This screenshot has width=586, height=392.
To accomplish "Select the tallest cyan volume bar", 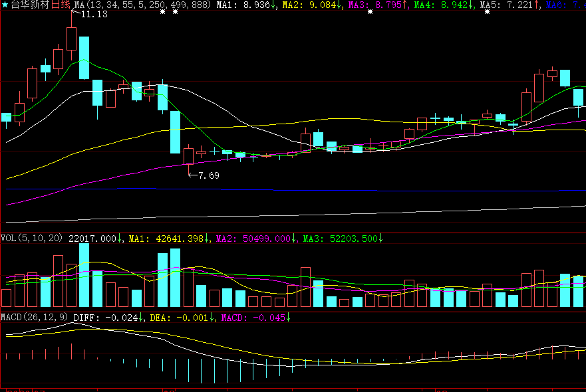I will pos(84,275).
